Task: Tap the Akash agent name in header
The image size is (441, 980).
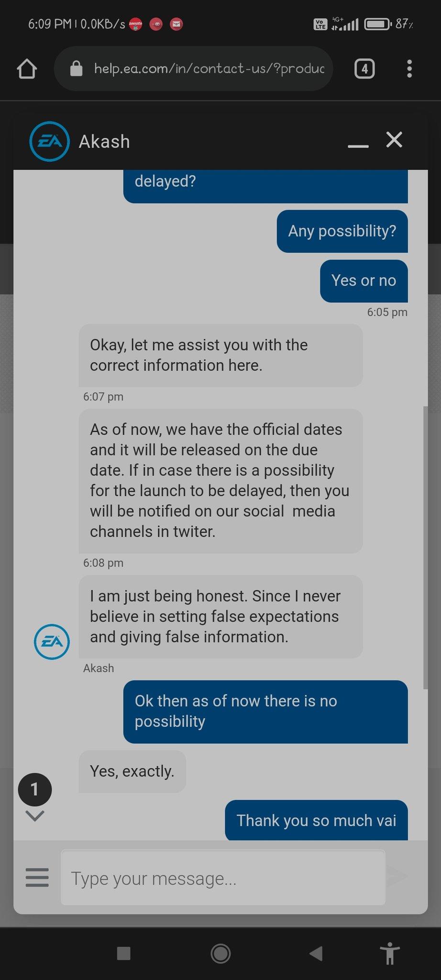Action: (x=104, y=142)
